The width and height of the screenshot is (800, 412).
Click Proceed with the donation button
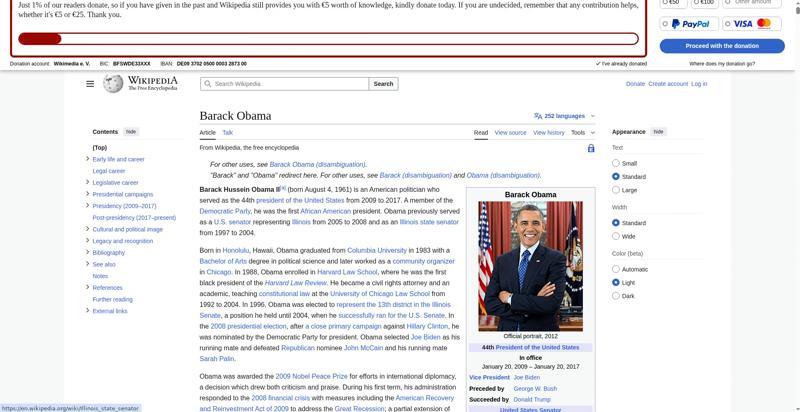[x=722, y=46]
